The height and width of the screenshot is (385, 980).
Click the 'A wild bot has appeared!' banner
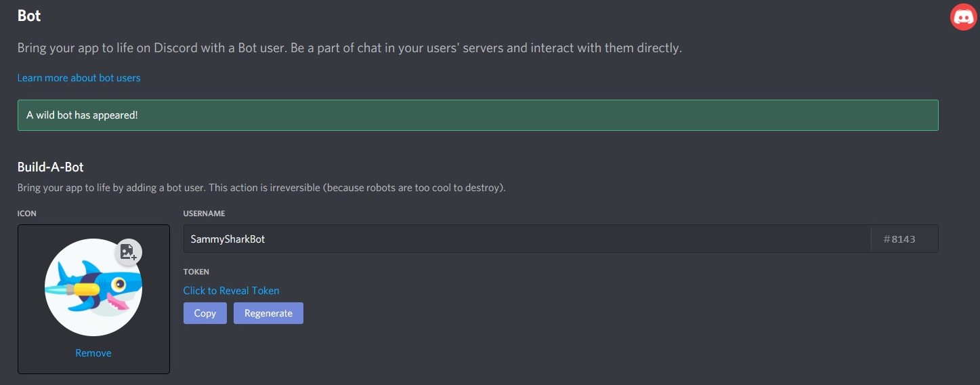pyautogui.click(x=477, y=115)
